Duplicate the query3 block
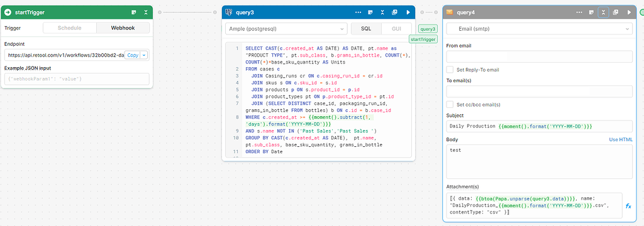 coord(394,13)
